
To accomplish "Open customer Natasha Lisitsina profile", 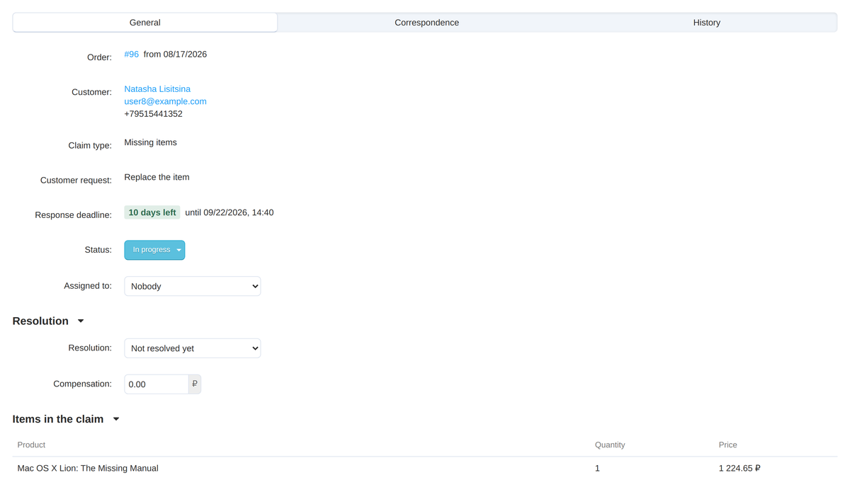I will pos(157,89).
